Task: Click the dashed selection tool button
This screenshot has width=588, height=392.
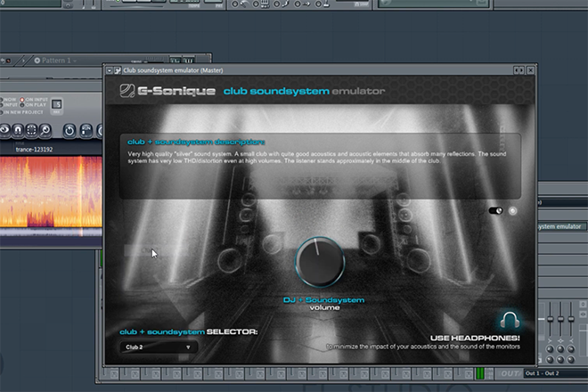Action: (x=31, y=130)
